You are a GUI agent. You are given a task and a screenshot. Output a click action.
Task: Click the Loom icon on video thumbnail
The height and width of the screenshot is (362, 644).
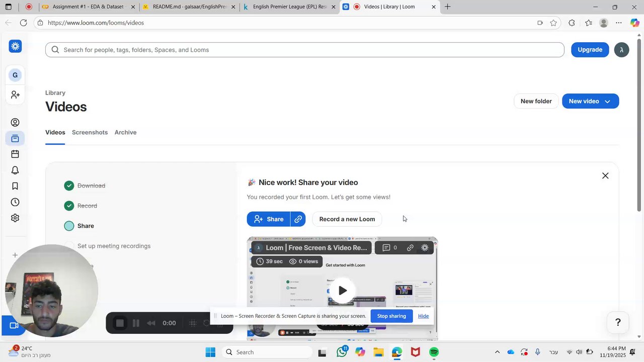[x=425, y=248]
